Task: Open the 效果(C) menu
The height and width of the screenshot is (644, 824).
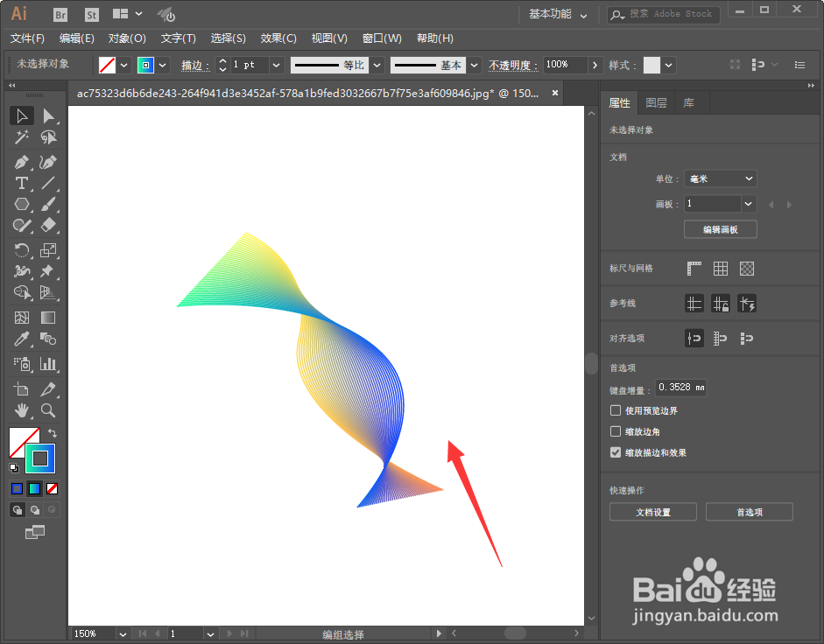Action: 278,38
